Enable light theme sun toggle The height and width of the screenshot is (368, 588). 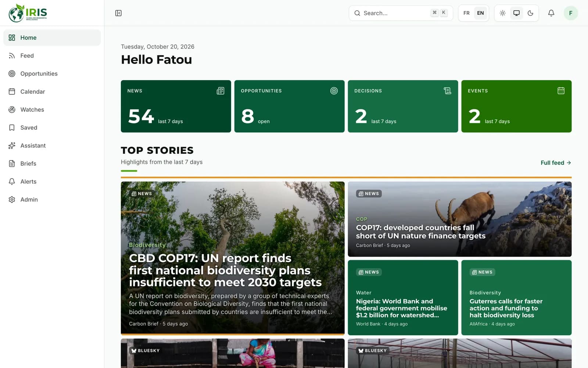click(502, 13)
